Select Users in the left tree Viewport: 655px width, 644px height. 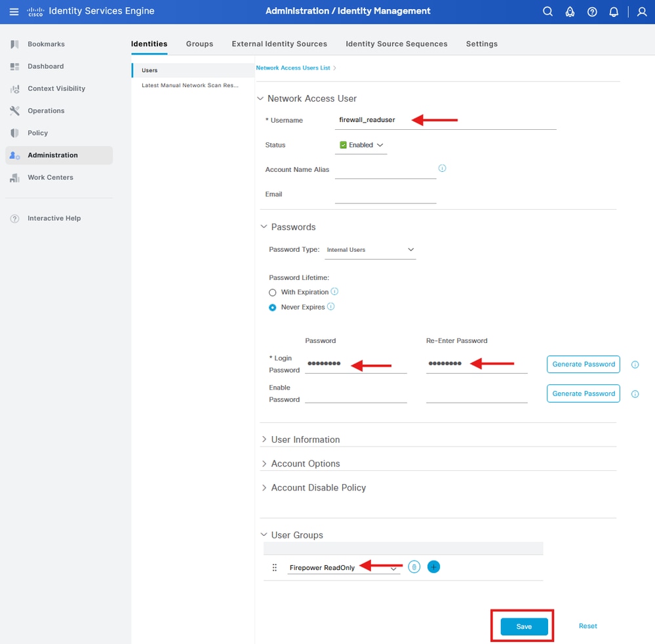[x=193, y=70]
